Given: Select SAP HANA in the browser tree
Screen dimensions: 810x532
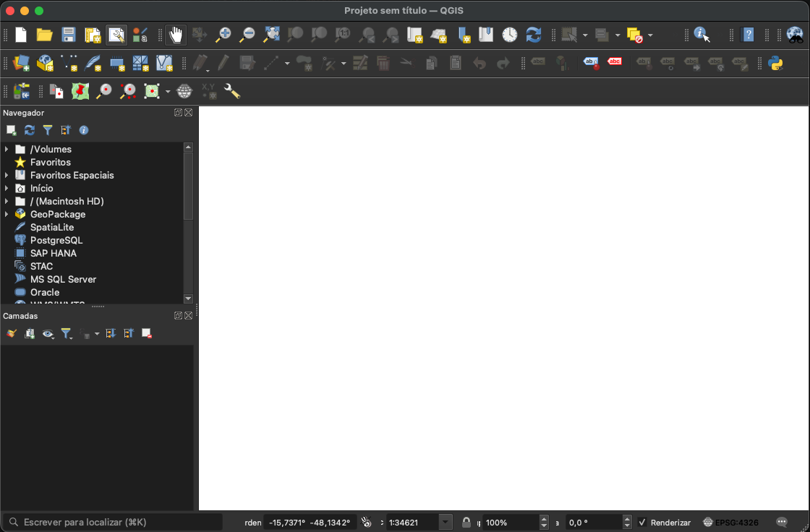Looking at the screenshot, I should [54, 253].
